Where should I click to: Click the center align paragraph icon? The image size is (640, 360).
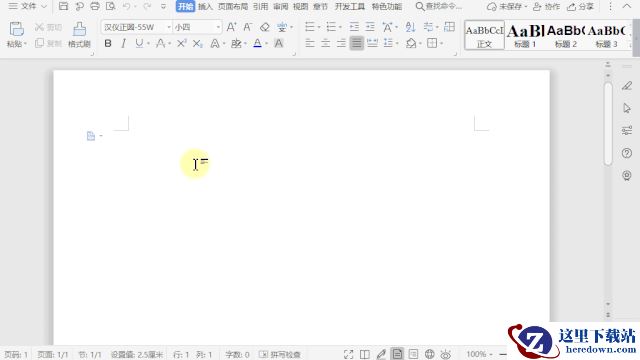(325, 43)
